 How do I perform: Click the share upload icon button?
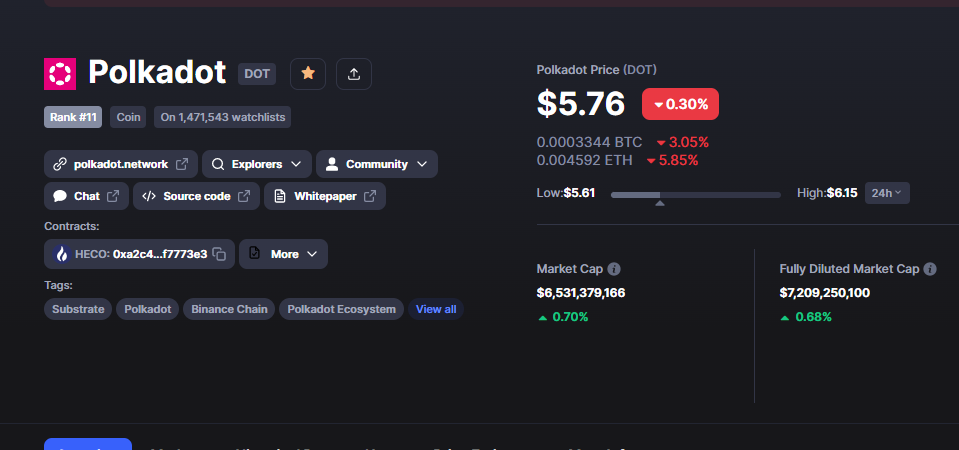(354, 74)
